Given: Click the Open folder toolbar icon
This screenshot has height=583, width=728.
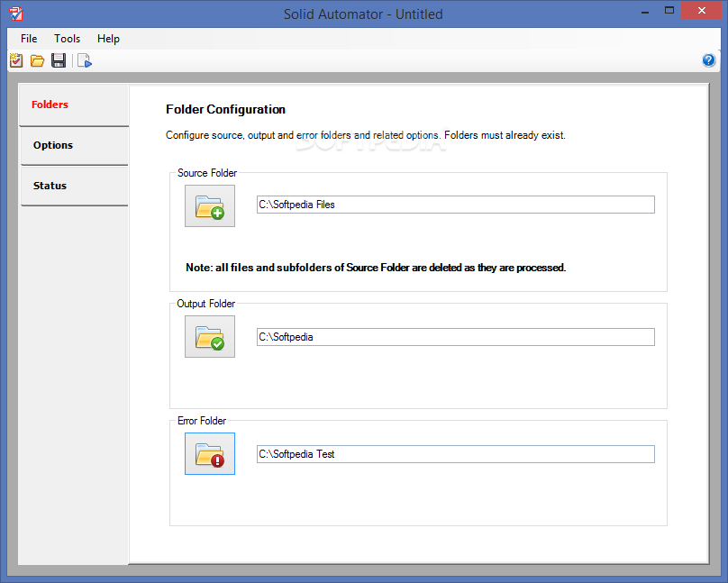Looking at the screenshot, I should [37, 60].
